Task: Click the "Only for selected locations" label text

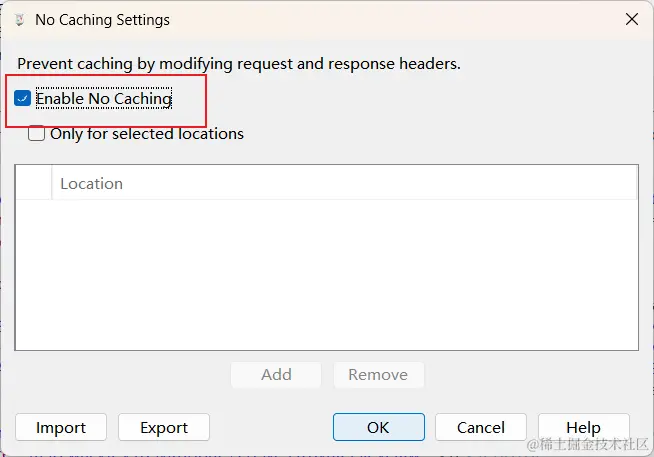Action: tap(147, 134)
